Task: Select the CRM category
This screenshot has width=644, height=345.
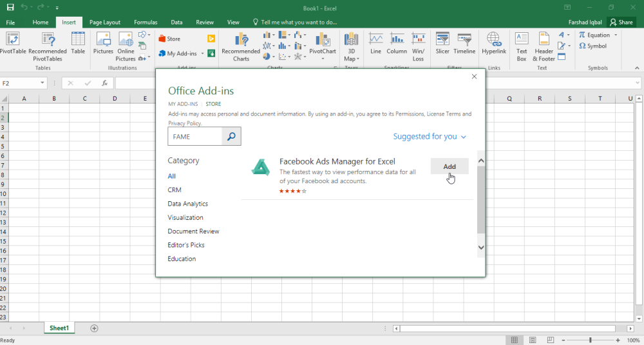Action: coord(174,190)
